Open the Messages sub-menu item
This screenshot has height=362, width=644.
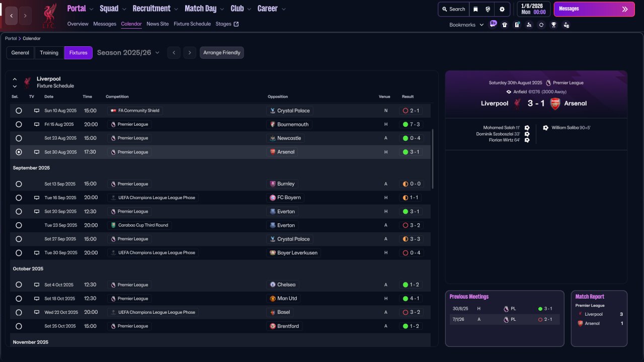click(105, 24)
